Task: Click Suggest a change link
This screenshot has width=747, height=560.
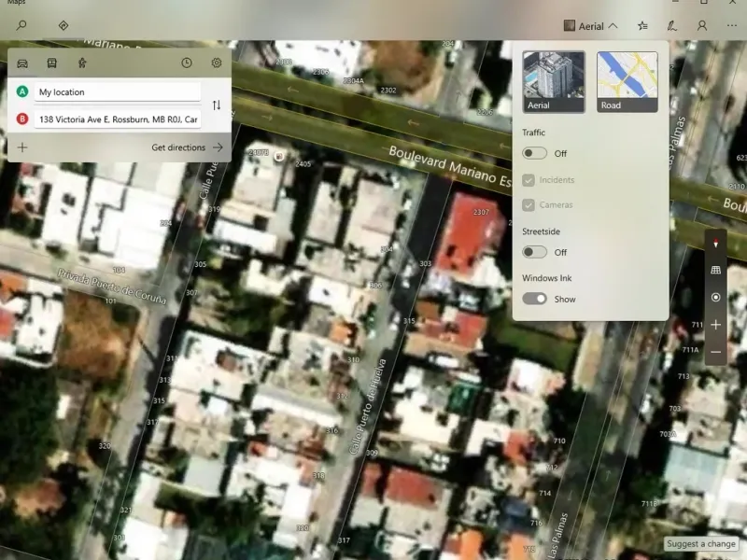Action: click(x=701, y=543)
